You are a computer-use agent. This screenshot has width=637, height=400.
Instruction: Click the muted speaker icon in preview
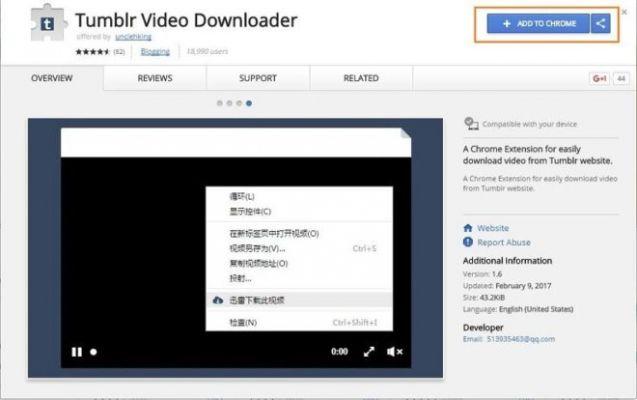(x=395, y=352)
